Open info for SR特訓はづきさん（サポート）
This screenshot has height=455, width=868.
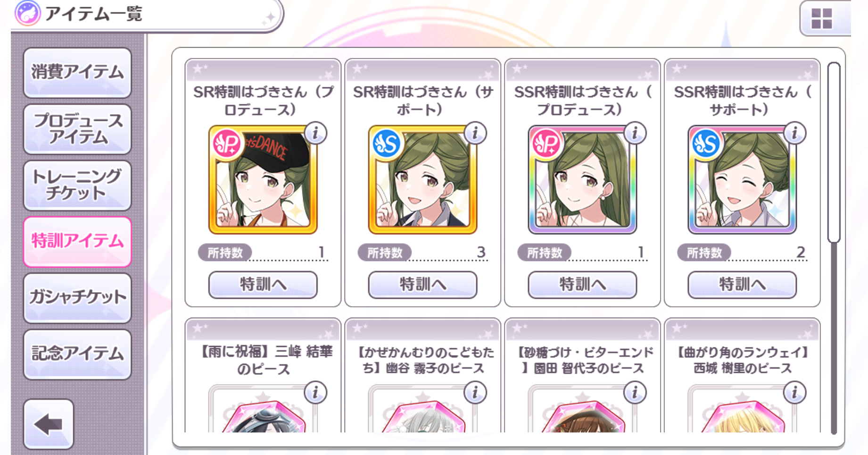pyautogui.click(x=475, y=133)
